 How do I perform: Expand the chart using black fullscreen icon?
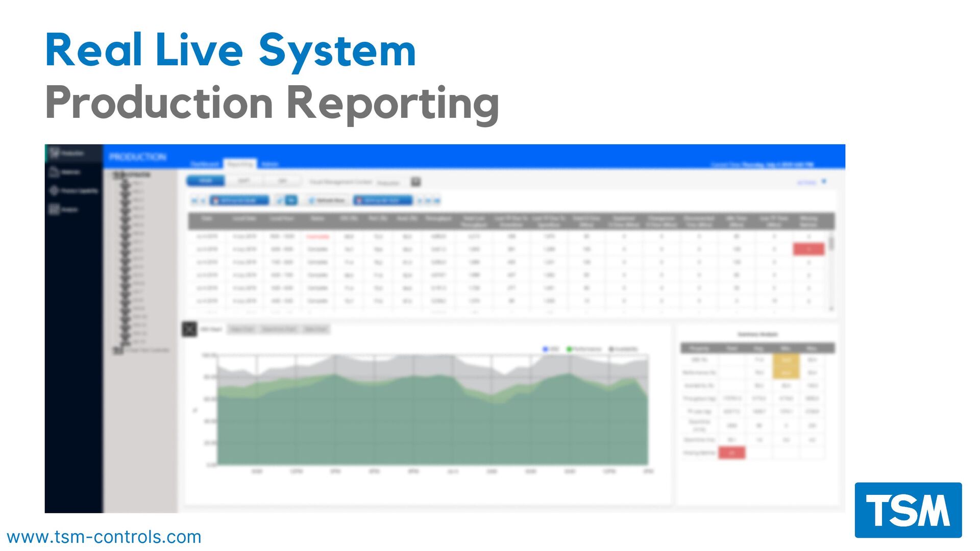pos(189,329)
